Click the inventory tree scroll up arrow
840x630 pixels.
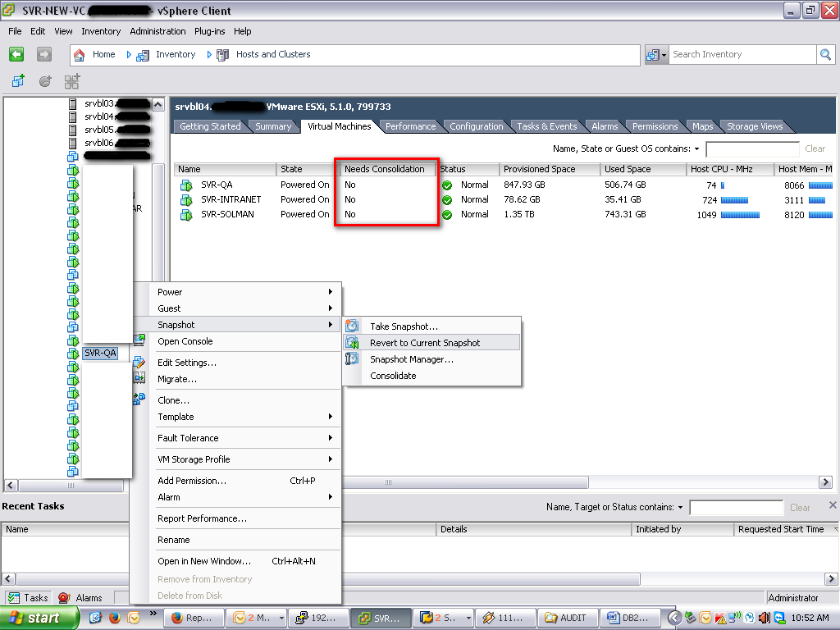(158, 104)
